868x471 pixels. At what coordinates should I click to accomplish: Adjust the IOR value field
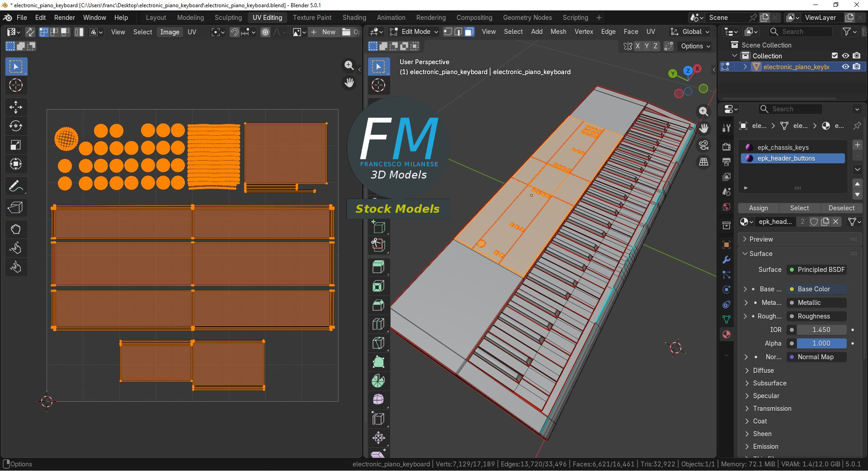(x=821, y=330)
